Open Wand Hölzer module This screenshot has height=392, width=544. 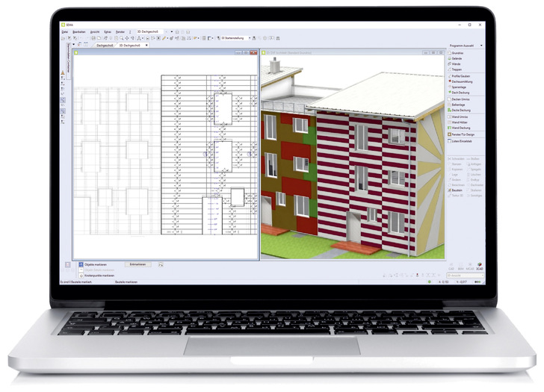459,122
